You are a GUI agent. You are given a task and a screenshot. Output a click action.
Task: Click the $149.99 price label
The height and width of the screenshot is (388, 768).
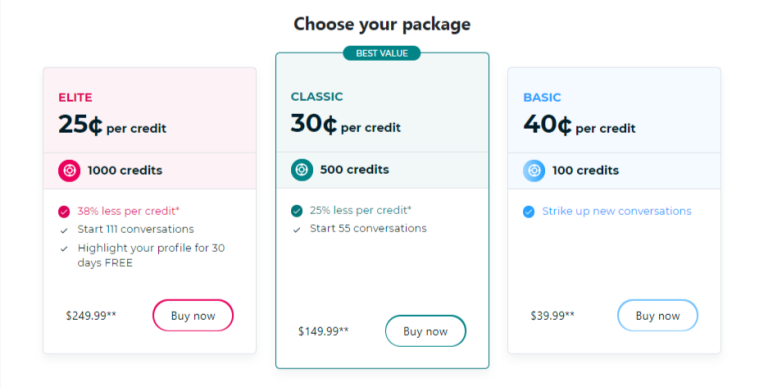coord(323,331)
